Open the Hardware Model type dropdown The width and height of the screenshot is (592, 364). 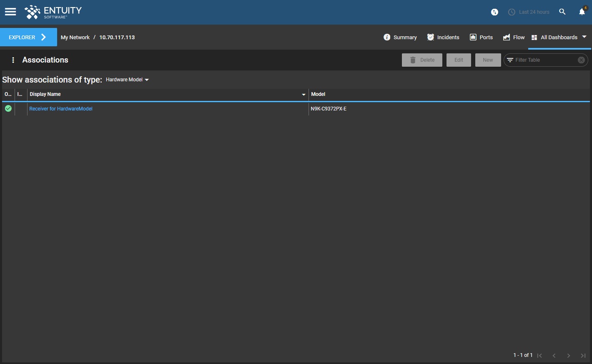coord(127,80)
